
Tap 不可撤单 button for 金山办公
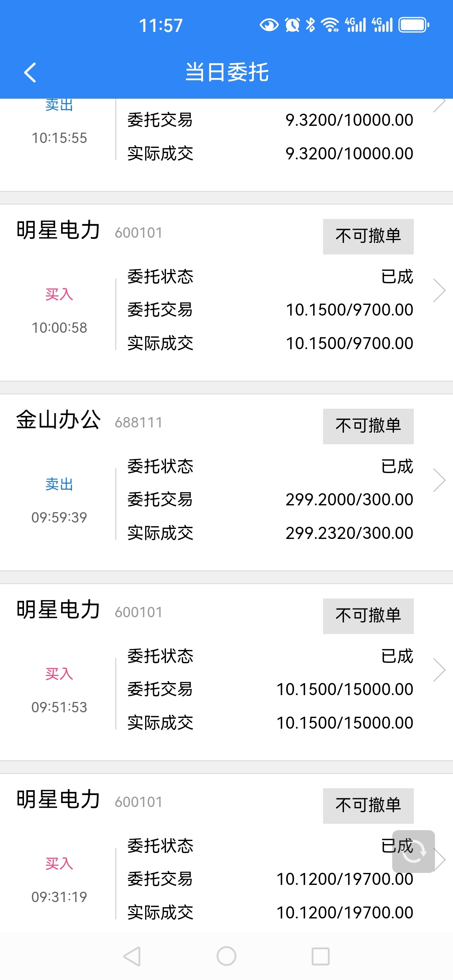[368, 426]
